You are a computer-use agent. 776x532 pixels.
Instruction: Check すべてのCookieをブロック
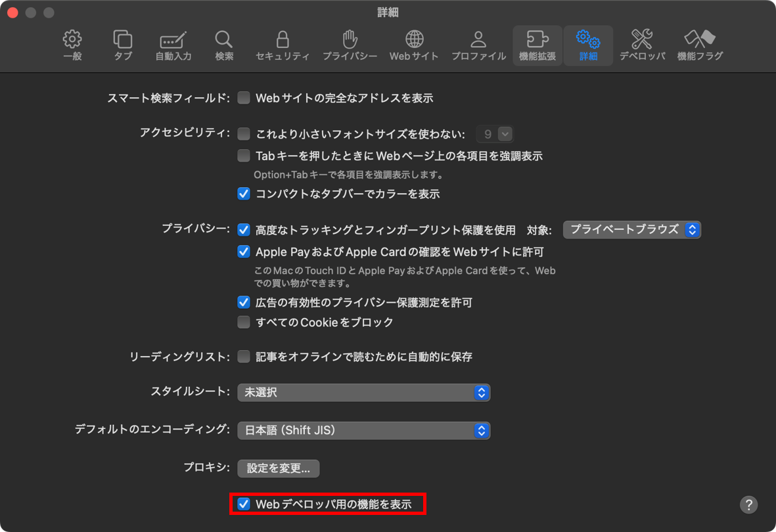coord(244,322)
